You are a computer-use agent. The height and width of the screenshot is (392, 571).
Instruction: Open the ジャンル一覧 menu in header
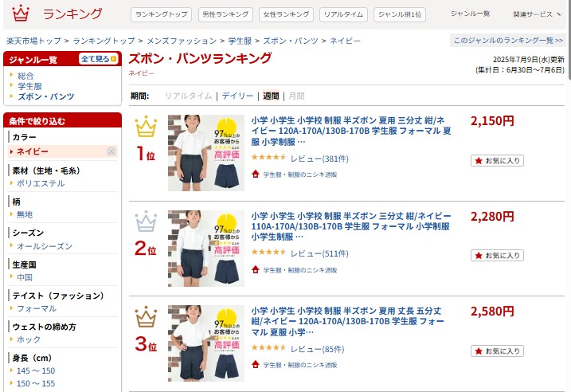click(470, 14)
